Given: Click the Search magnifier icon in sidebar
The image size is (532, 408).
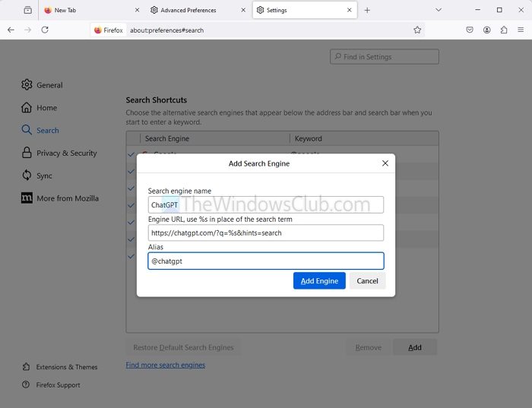Looking at the screenshot, I should (x=27, y=130).
